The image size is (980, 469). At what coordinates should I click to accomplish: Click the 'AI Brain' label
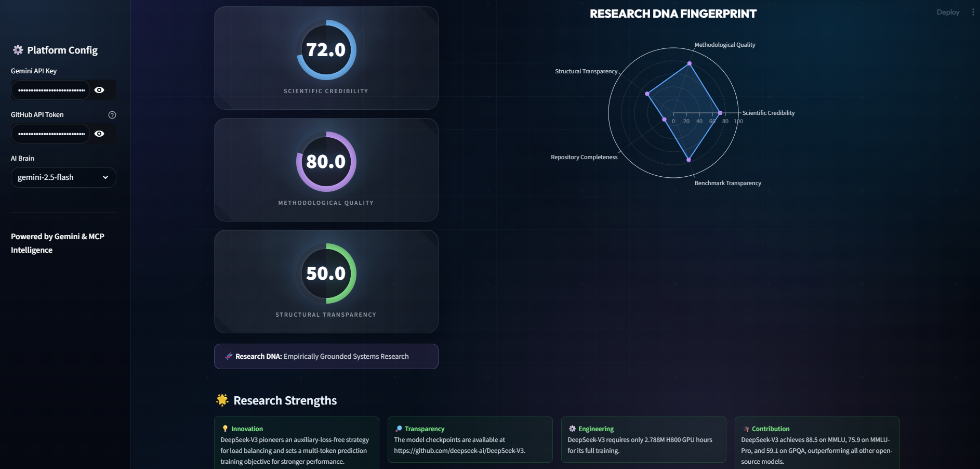pyautogui.click(x=22, y=158)
